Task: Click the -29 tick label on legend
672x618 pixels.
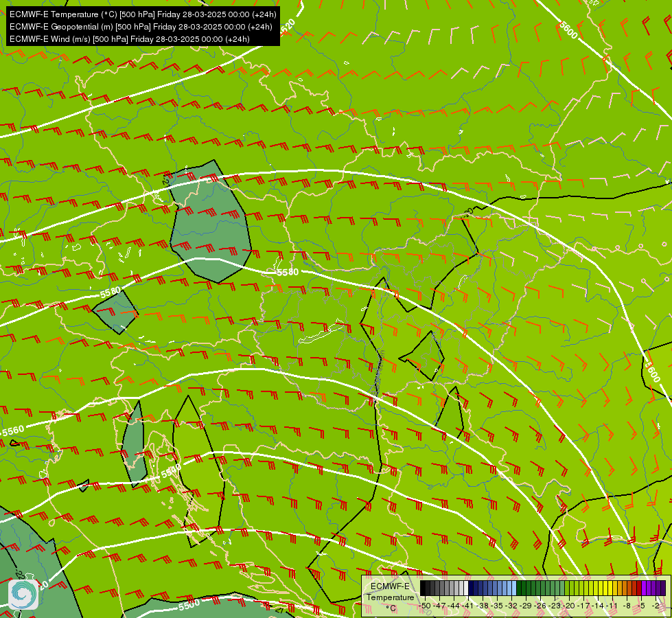Action: [526, 606]
